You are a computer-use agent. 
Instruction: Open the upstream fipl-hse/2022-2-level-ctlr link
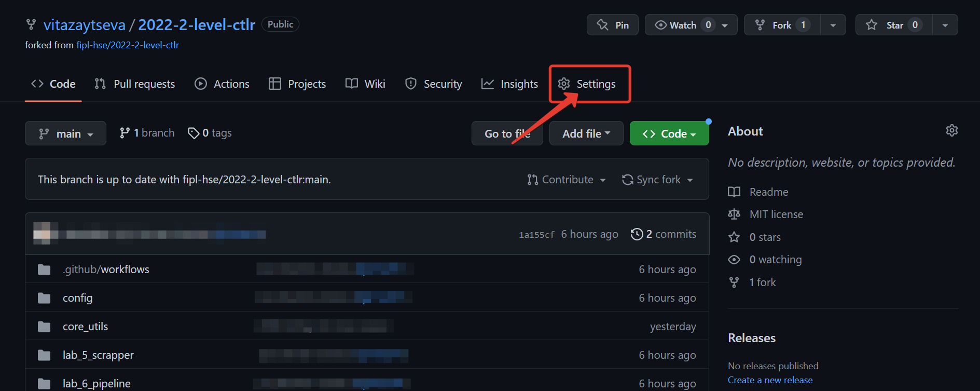[128, 45]
